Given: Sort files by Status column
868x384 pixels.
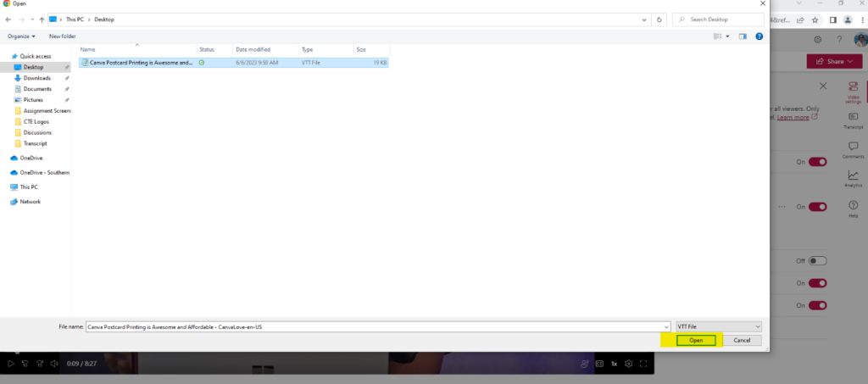Looking at the screenshot, I should point(214,49).
